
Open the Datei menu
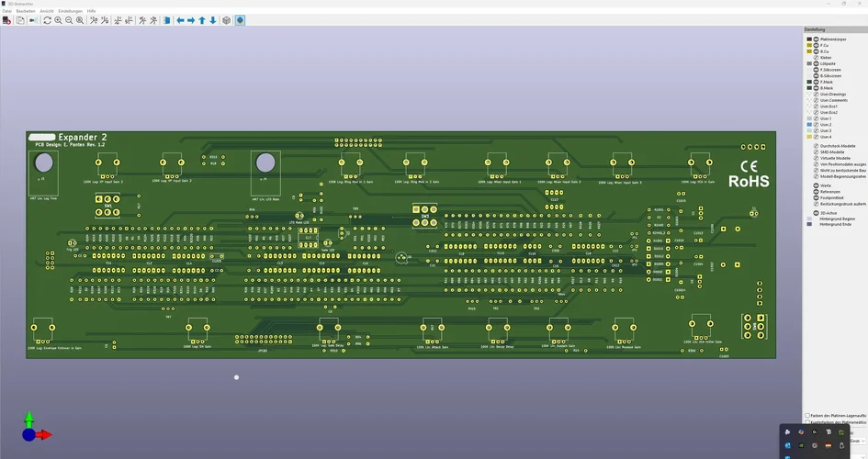point(6,11)
